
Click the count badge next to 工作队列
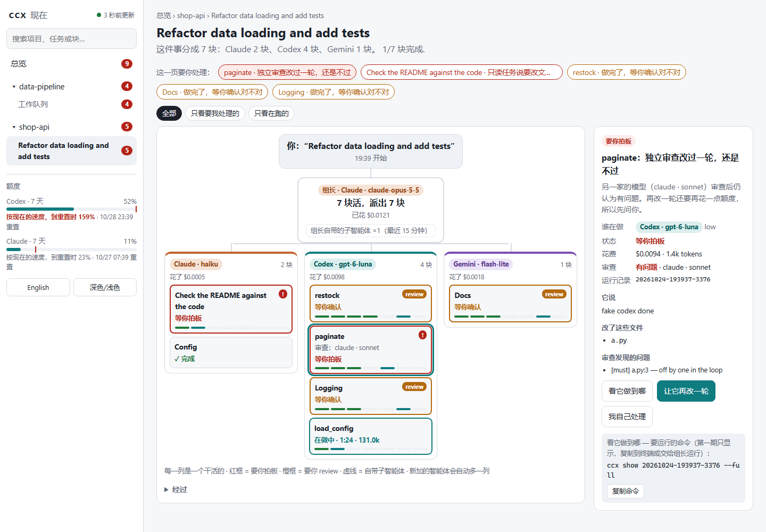pos(127,104)
